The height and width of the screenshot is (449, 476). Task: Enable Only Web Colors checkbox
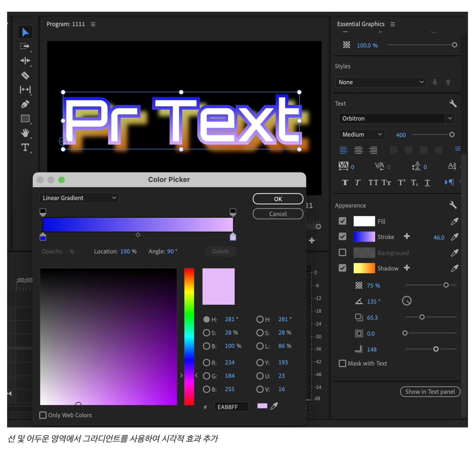pos(43,415)
